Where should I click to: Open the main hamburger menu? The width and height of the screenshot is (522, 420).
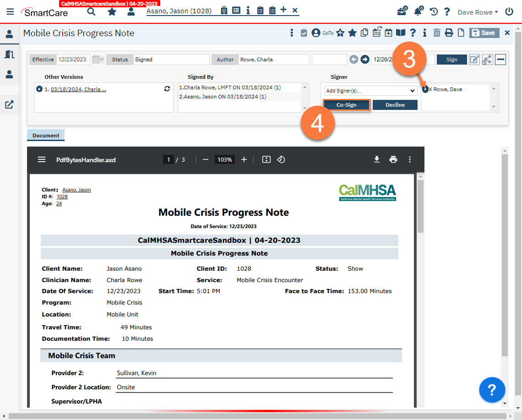(10, 12)
